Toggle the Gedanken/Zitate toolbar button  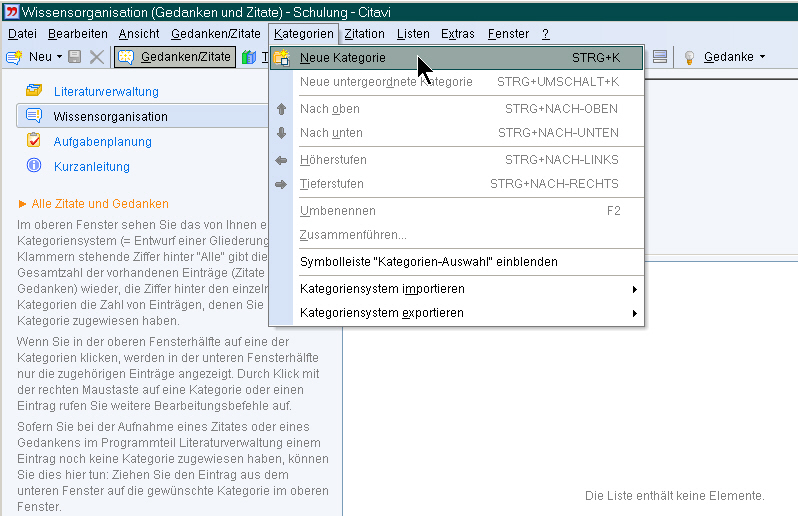pyautogui.click(x=176, y=57)
